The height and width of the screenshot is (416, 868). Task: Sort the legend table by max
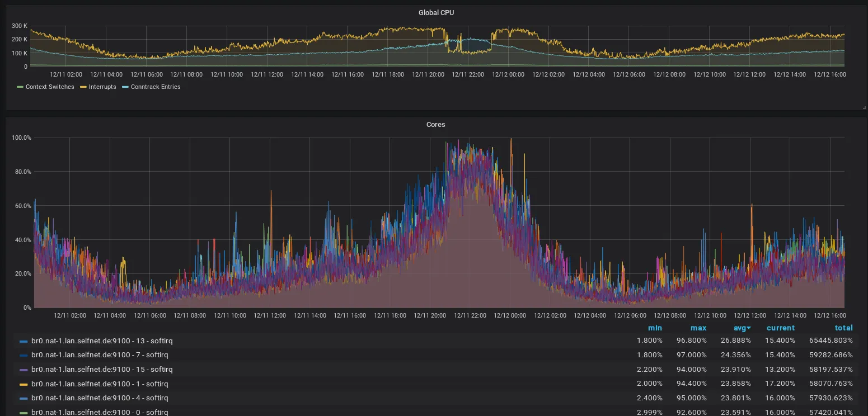pos(698,328)
